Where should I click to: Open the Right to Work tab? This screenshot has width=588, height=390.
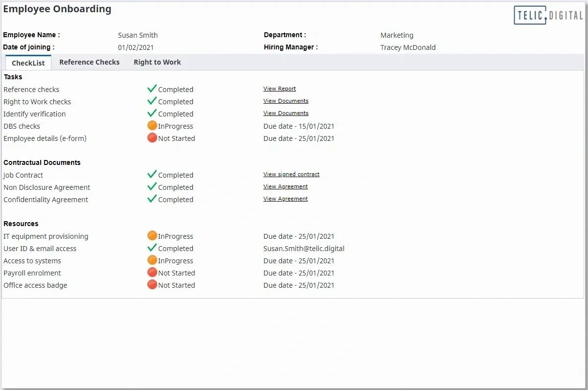(157, 62)
